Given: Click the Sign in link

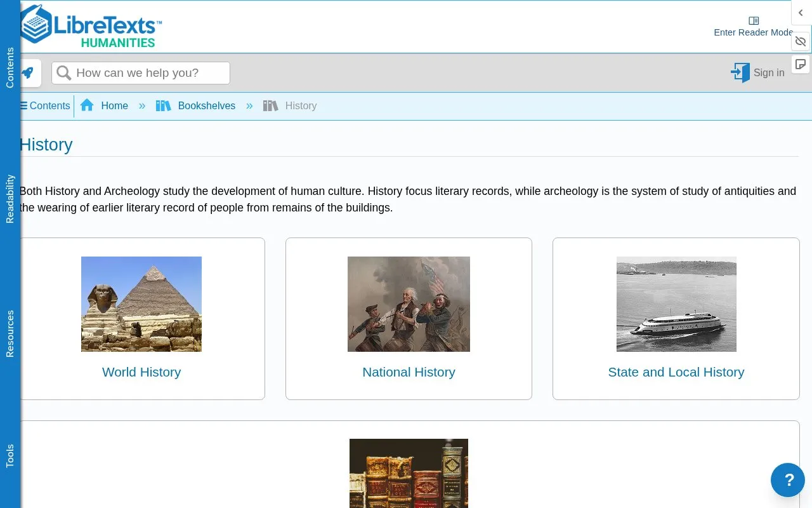Looking at the screenshot, I should coord(769,73).
